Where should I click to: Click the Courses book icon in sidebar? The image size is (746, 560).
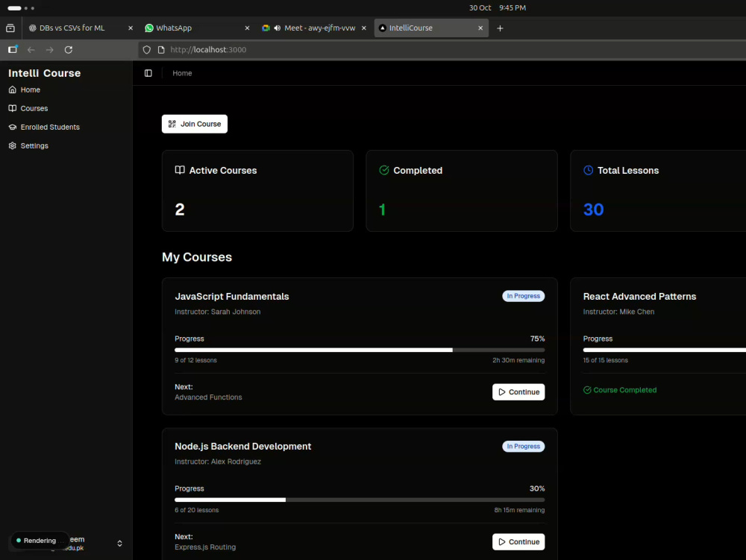coord(13,108)
